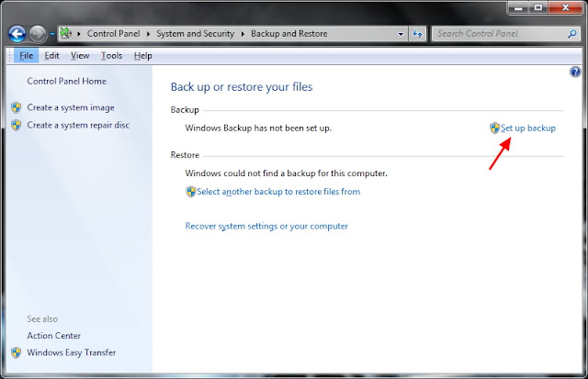This screenshot has width=588, height=379.
Task: Go to Control Panel Home
Action: [67, 81]
